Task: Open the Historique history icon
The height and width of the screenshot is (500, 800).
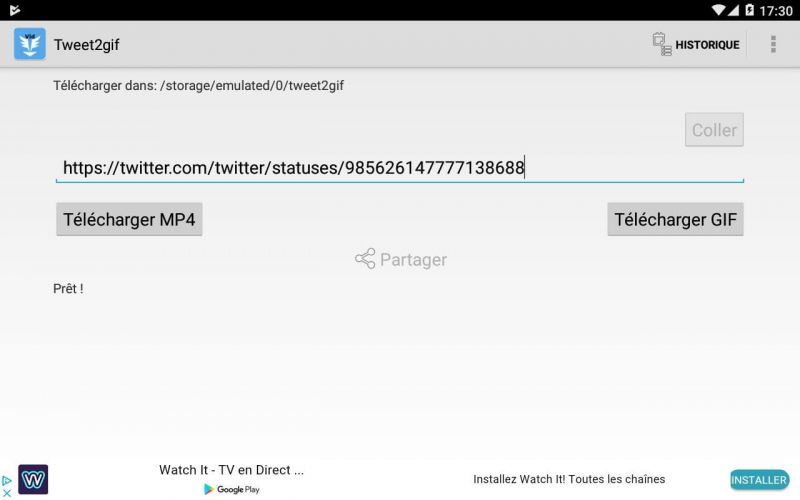Action: point(662,44)
